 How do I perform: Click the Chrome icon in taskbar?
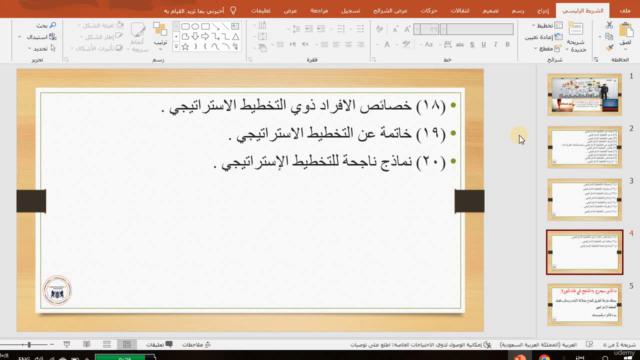[544, 358]
